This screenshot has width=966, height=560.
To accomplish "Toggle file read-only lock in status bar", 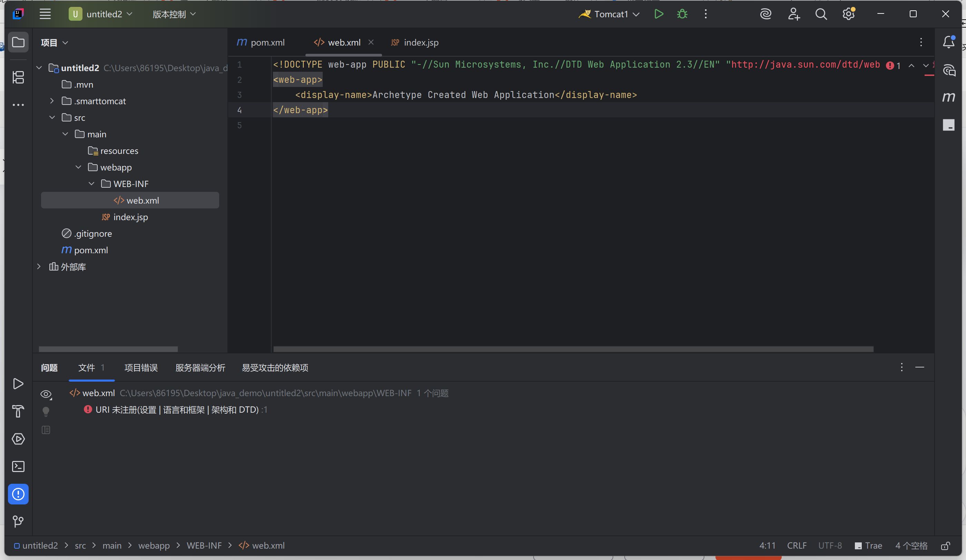I will (946, 546).
